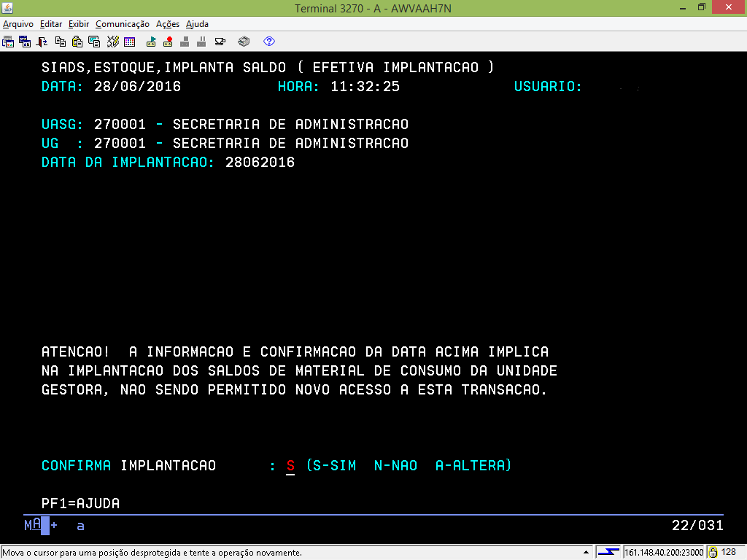Click the disconnect door icon

pos(42,42)
